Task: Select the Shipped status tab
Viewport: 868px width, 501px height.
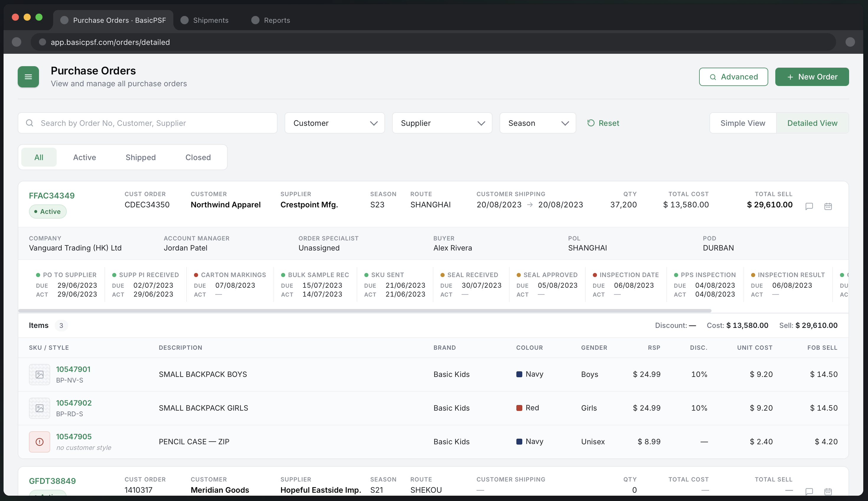Action: pos(141,157)
